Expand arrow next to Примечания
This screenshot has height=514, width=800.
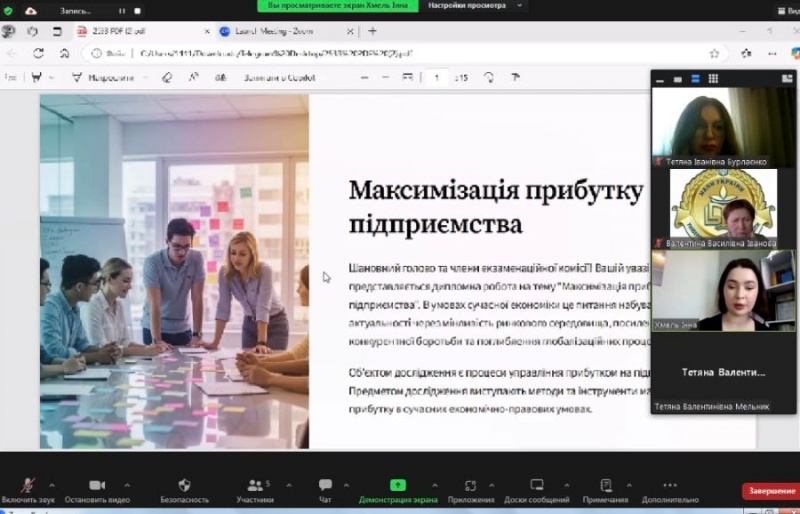tap(629, 485)
